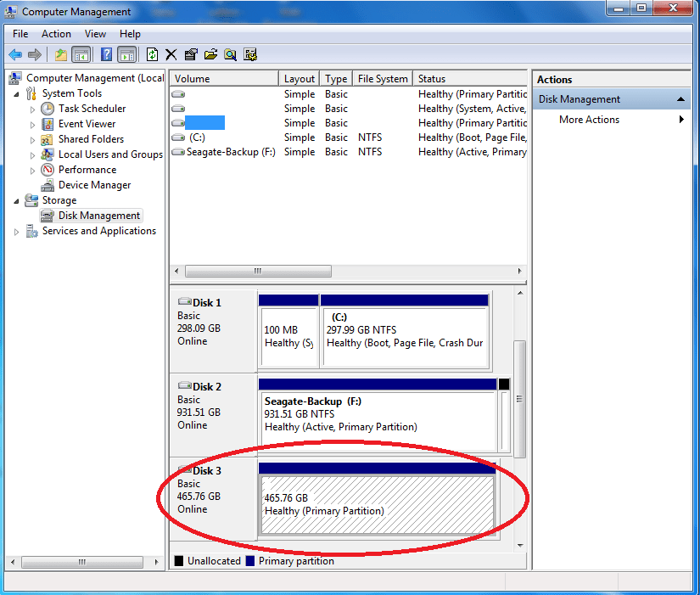Click the Refresh icon on the toolbar
The width and height of the screenshot is (700, 595).
click(153, 54)
